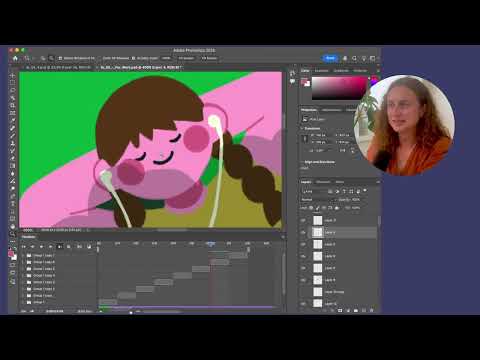The width and height of the screenshot is (480, 360).
Task: Open the Timeline panel menu
Action: pos(283,237)
